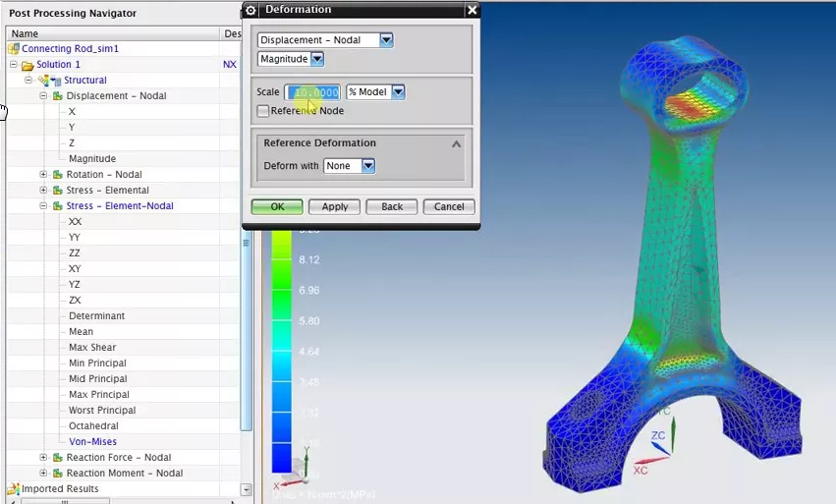This screenshot has width=836, height=504.
Task: Click the Displacement - Nodal result icon
Action: tap(58, 96)
